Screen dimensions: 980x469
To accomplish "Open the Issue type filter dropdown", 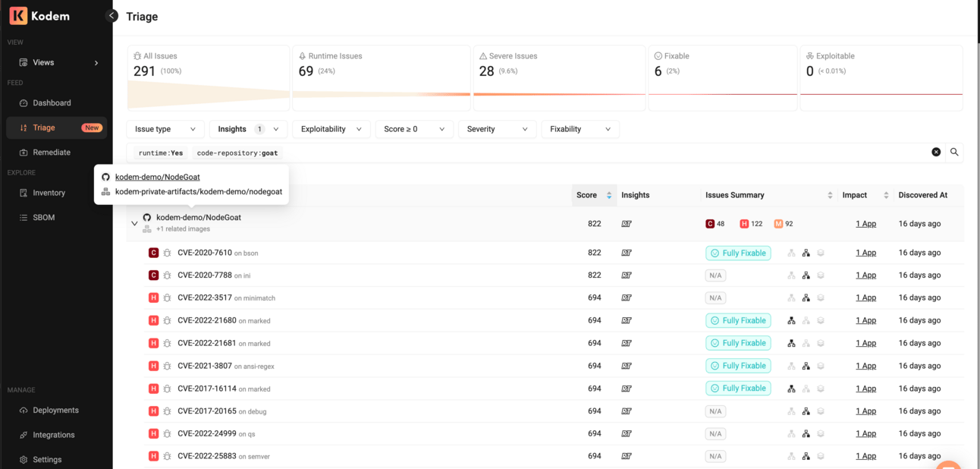I will coord(165,128).
